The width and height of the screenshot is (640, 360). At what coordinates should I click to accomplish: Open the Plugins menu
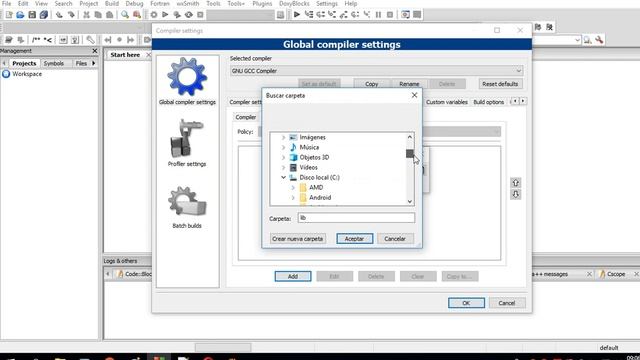click(262, 4)
